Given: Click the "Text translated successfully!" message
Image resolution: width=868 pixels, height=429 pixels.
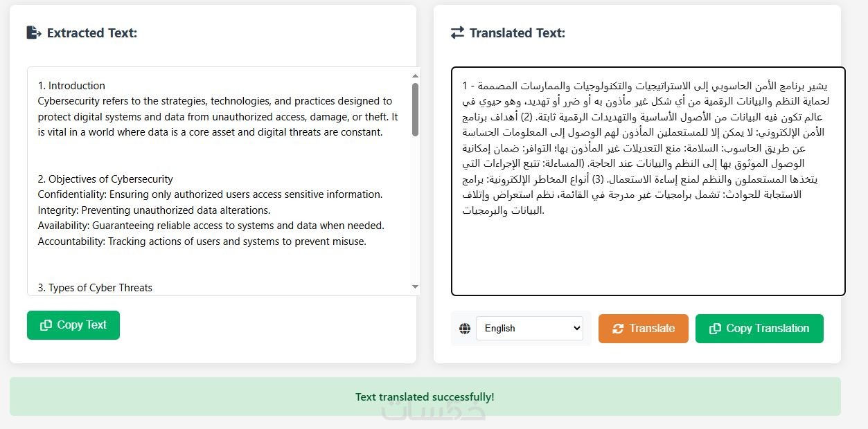Looking at the screenshot, I should tap(425, 396).
